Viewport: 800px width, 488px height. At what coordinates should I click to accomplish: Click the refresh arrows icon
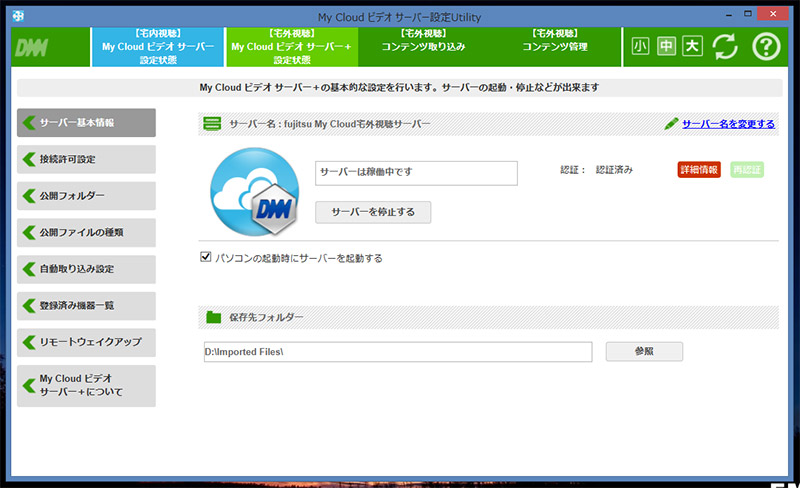(x=724, y=47)
